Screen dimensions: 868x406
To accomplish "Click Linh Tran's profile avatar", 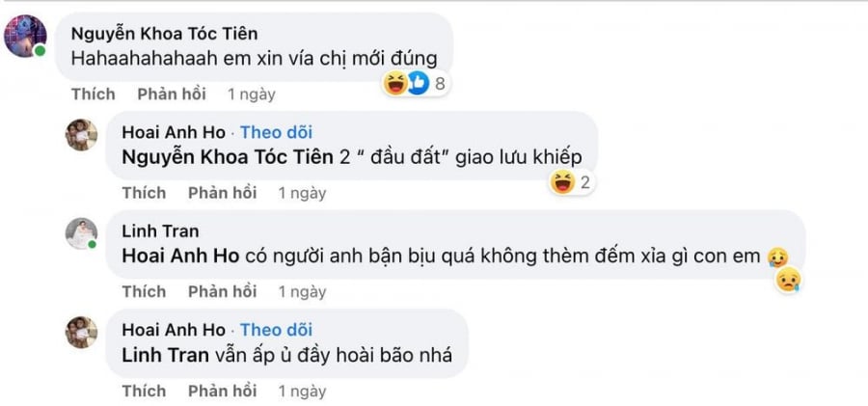I will (81, 233).
